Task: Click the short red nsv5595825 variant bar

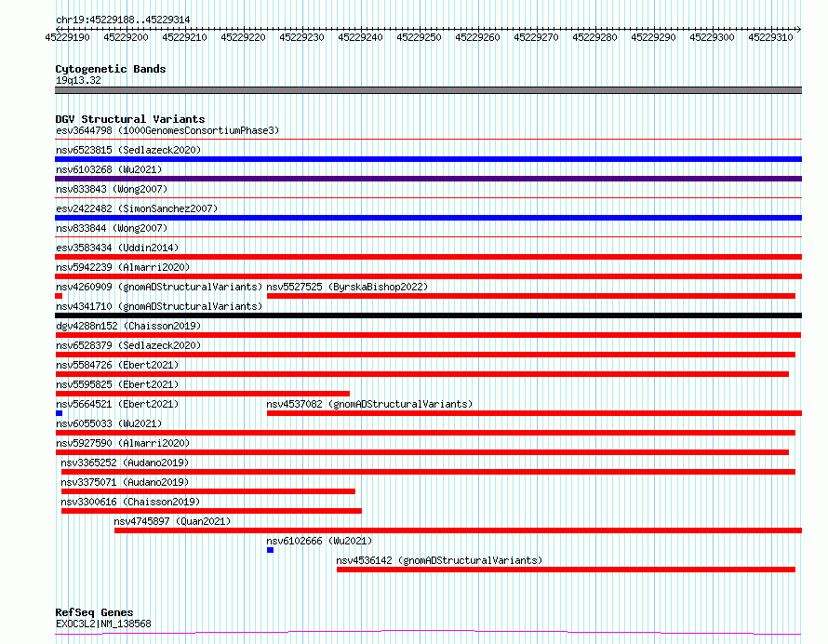Action: [x=202, y=394]
